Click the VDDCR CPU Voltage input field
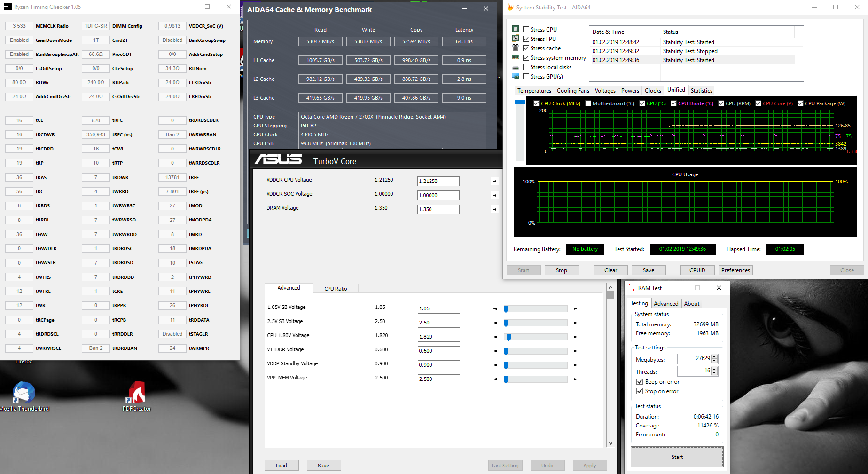The width and height of the screenshot is (868, 474). click(438, 181)
